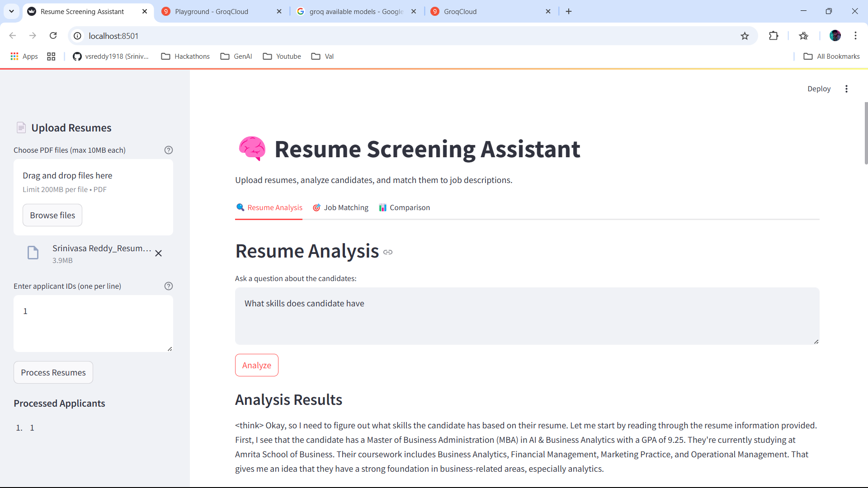This screenshot has width=868, height=488.
Task: Click into the candidate question text area
Action: click(527, 316)
